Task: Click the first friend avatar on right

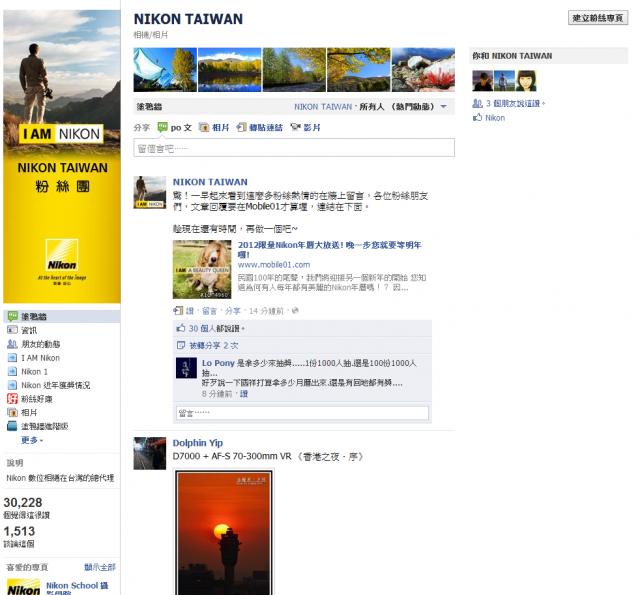Action: [482, 80]
